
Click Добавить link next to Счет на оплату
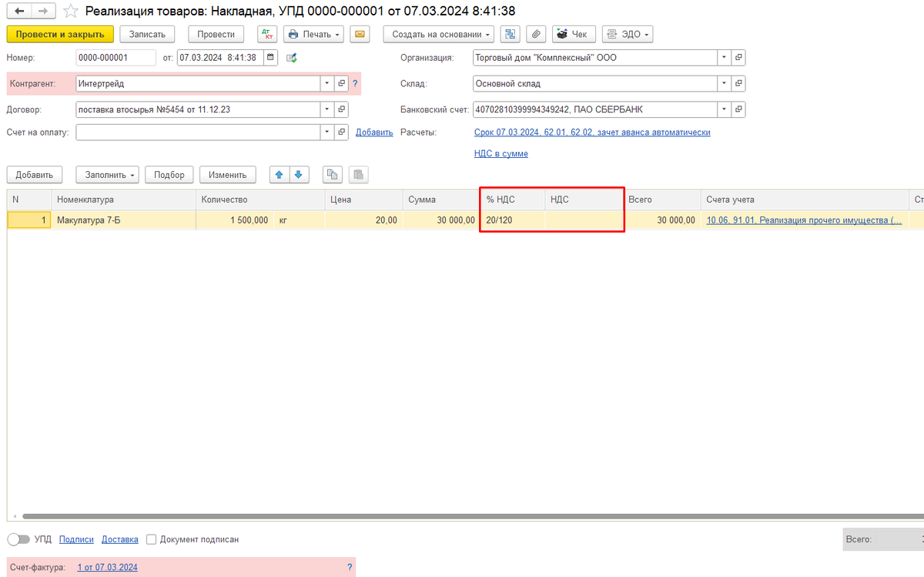point(374,133)
